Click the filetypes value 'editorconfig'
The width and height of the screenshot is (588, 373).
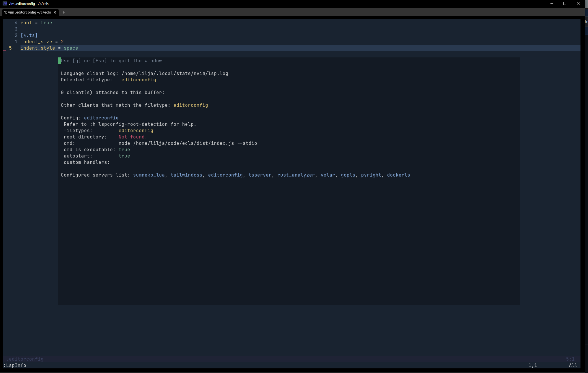click(x=136, y=131)
